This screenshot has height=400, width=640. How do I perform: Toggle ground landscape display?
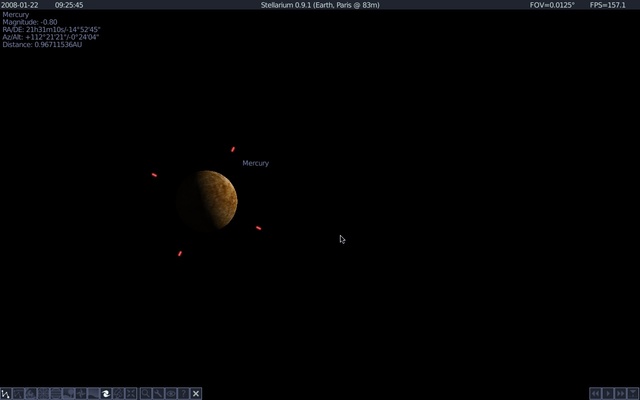click(68, 393)
